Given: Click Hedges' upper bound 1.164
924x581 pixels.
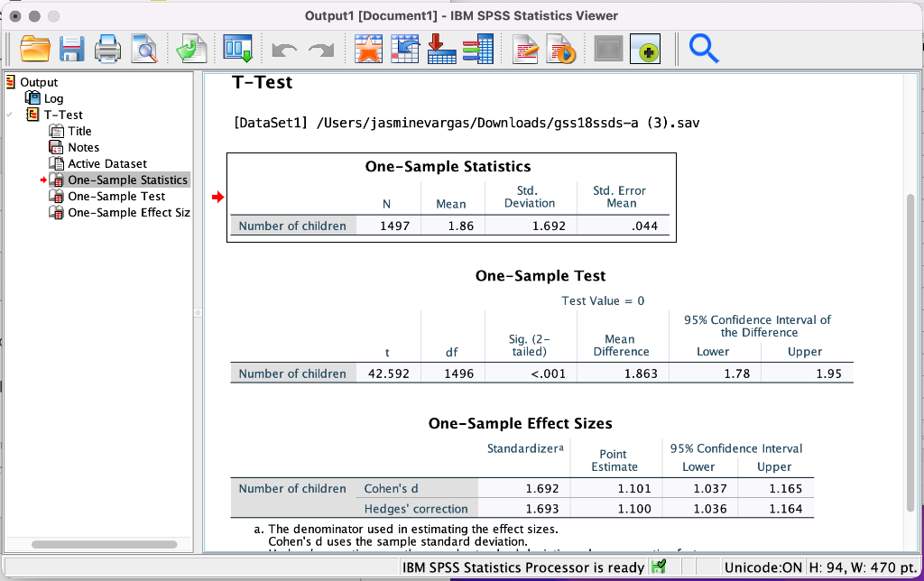Looking at the screenshot, I should point(786,509).
